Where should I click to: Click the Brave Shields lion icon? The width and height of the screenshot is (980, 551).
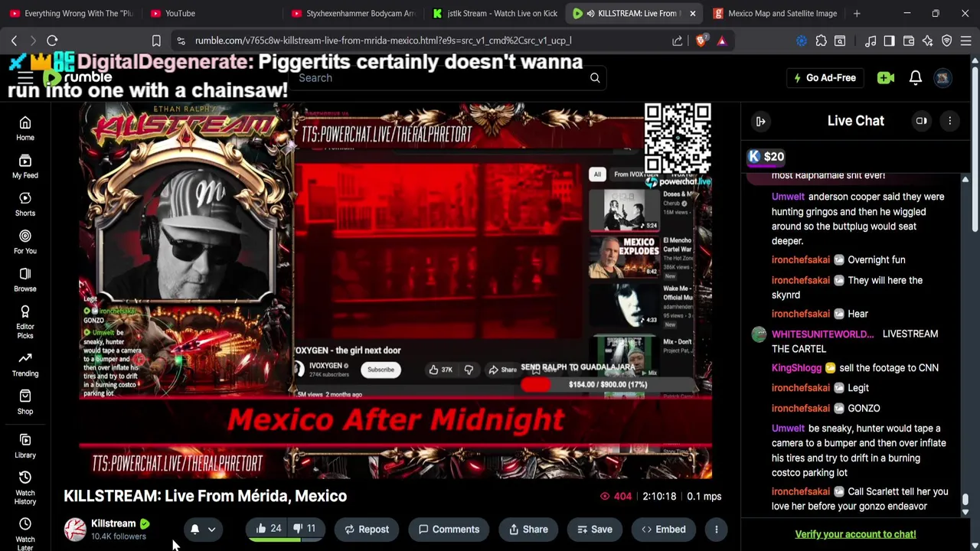[701, 41]
